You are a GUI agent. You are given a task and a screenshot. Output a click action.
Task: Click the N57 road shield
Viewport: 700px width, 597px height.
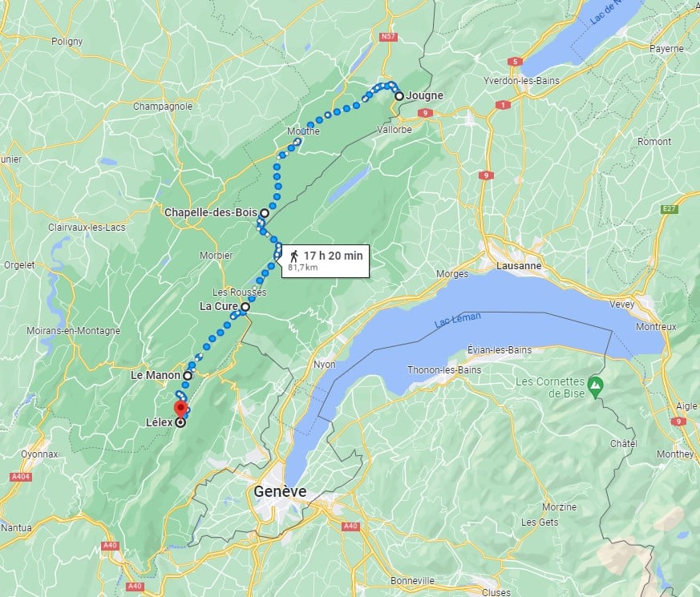click(388, 36)
